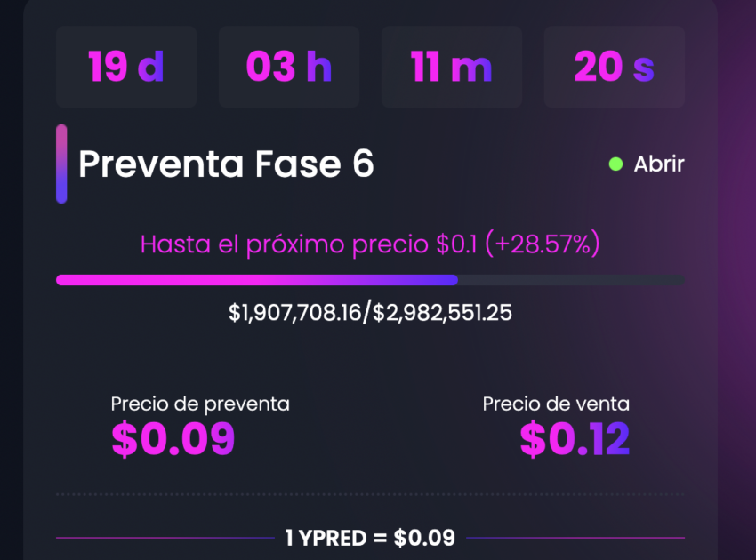
Task: Toggle the Abrir presale status
Action: [x=658, y=164]
